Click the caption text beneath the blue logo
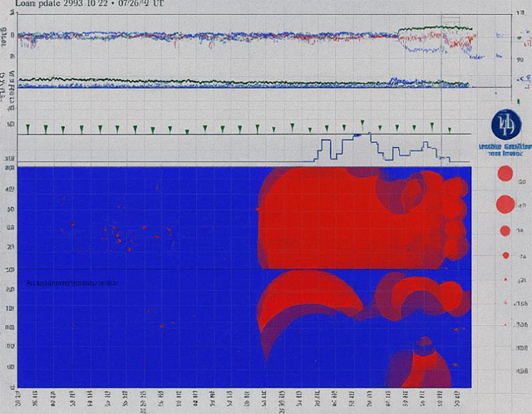Image resolution: width=532 pixels, height=414 pixels. coord(501,150)
